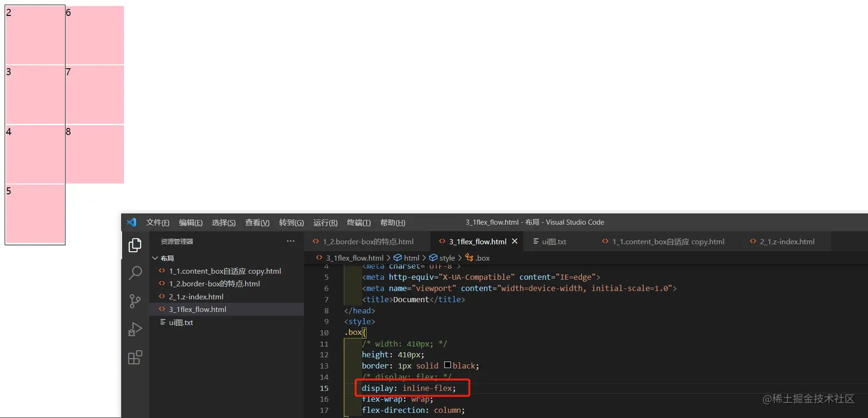The height and width of the screenshot is (418, 868).
Task: Open explorer panel more actions ellipsis
Action: [290, 241]
